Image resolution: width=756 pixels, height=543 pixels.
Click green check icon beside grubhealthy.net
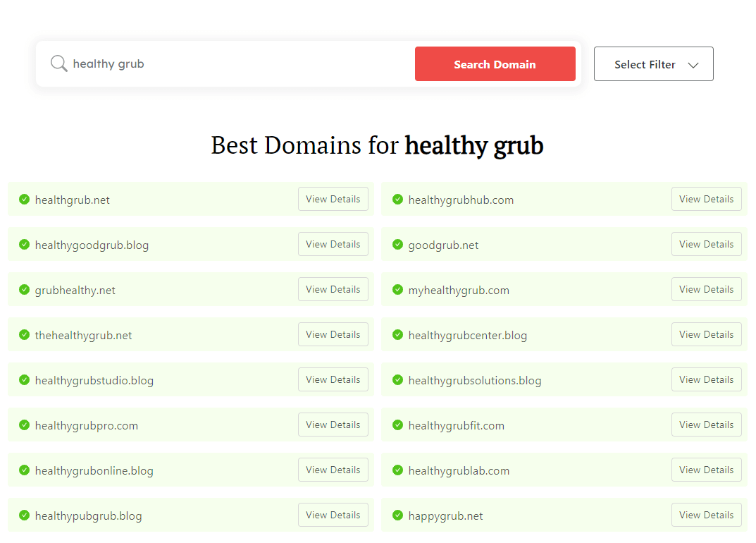24,289
